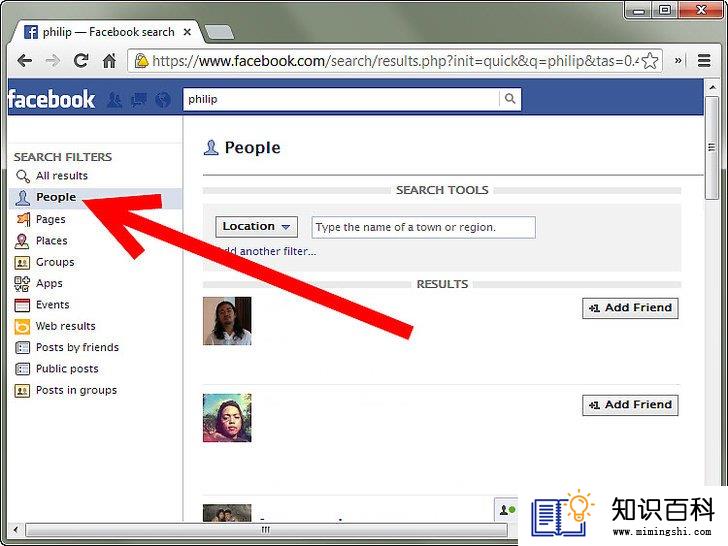This screenshot has width=728, height=546.
Task: Open the Location filter dropdown
Action: pos(256,227)
